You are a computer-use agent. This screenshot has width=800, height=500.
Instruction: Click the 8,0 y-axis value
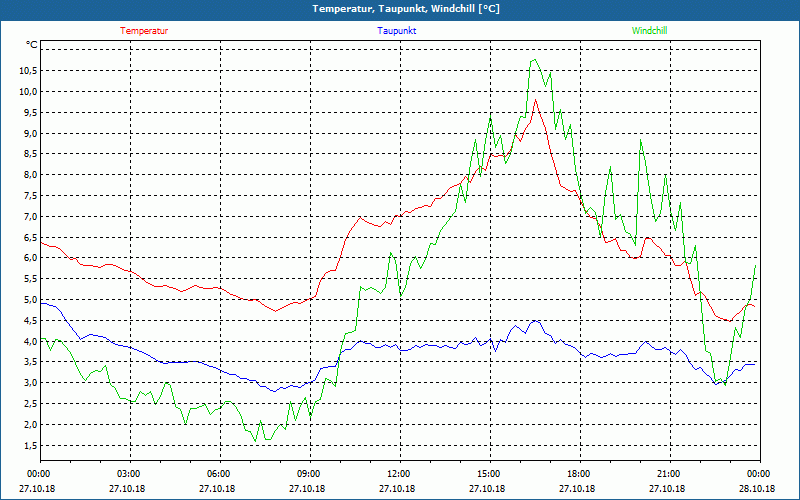(30, 175)
